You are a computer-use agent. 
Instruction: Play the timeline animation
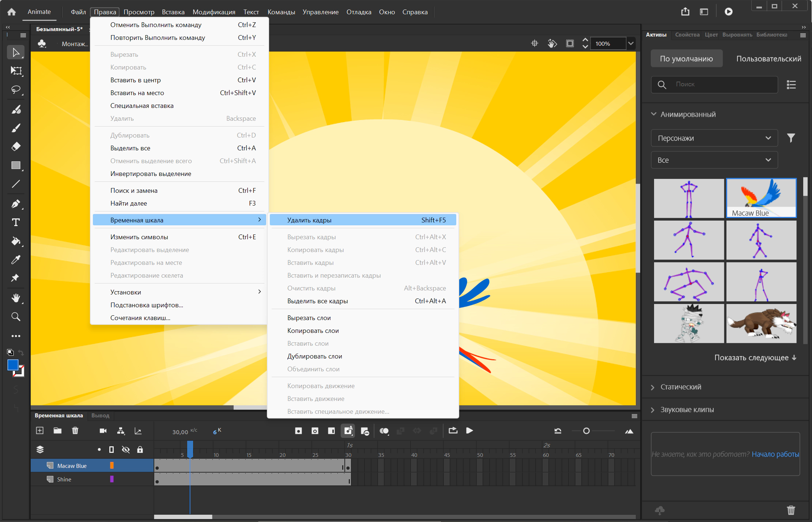pos(469,431)
